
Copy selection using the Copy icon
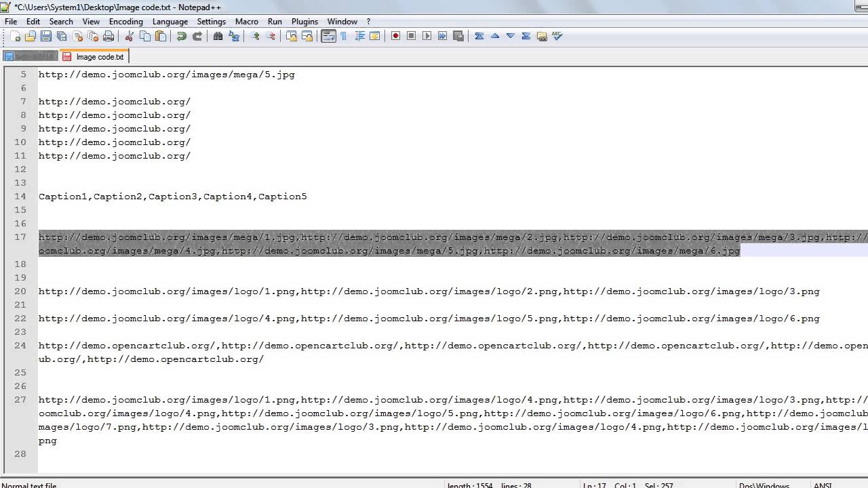coord(145,37)
